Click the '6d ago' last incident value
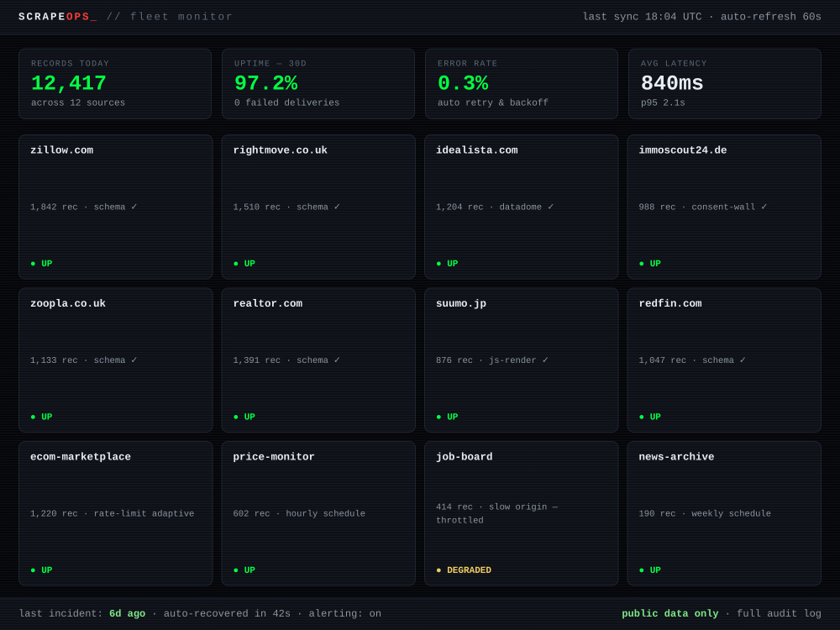Viewport: 840px width, 630px height. pos(128,613)
